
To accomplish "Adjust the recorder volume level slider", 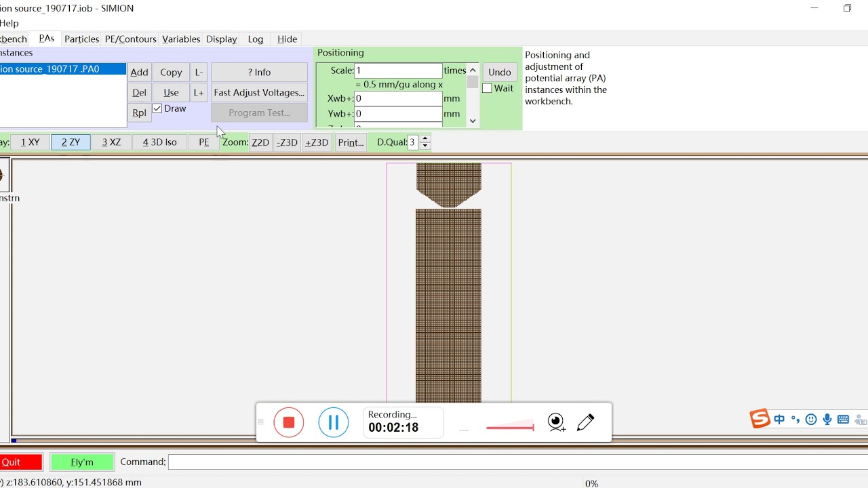I will pyautogui.click(x=510, y=427).
